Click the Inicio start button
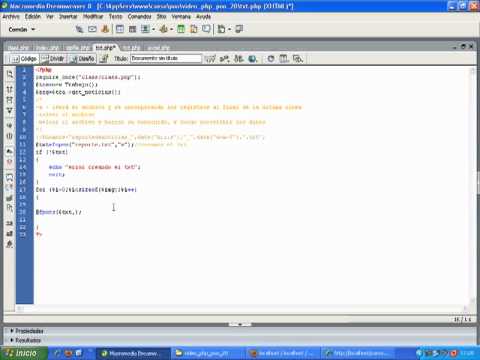 tap(24, 353)
